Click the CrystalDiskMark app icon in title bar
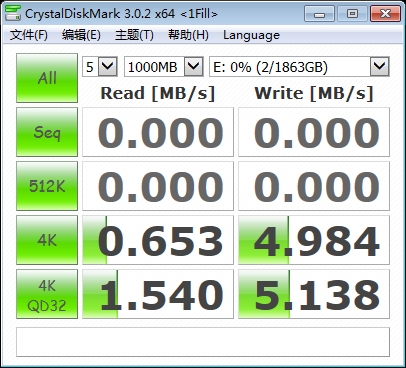The width and height of the screenshot is (406, 368). (13, 13)
